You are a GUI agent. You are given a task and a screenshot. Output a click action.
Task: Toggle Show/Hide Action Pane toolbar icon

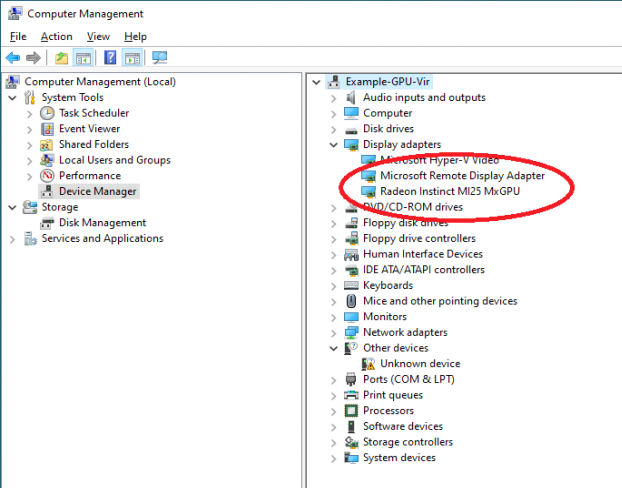point(132,58)
